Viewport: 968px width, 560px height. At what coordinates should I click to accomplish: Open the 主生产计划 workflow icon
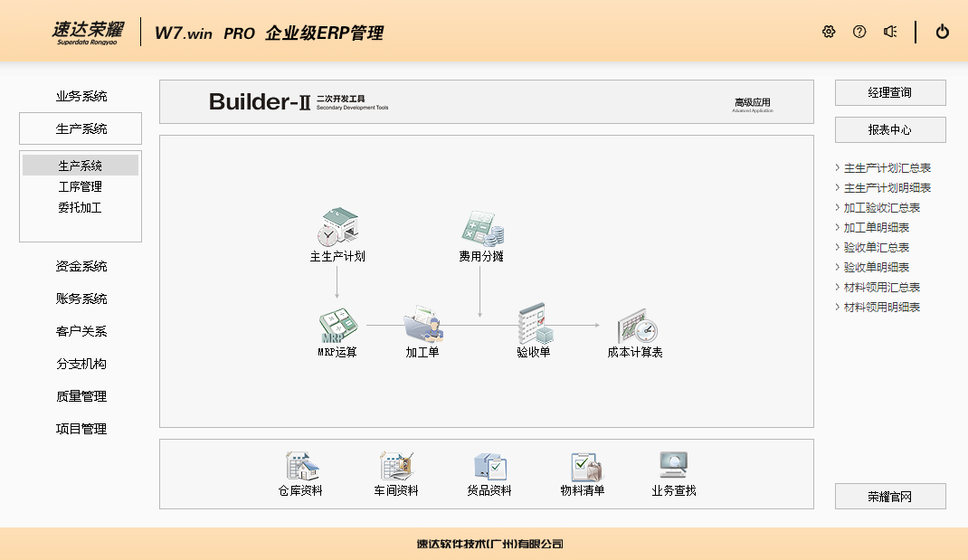(x=337, y=228)
